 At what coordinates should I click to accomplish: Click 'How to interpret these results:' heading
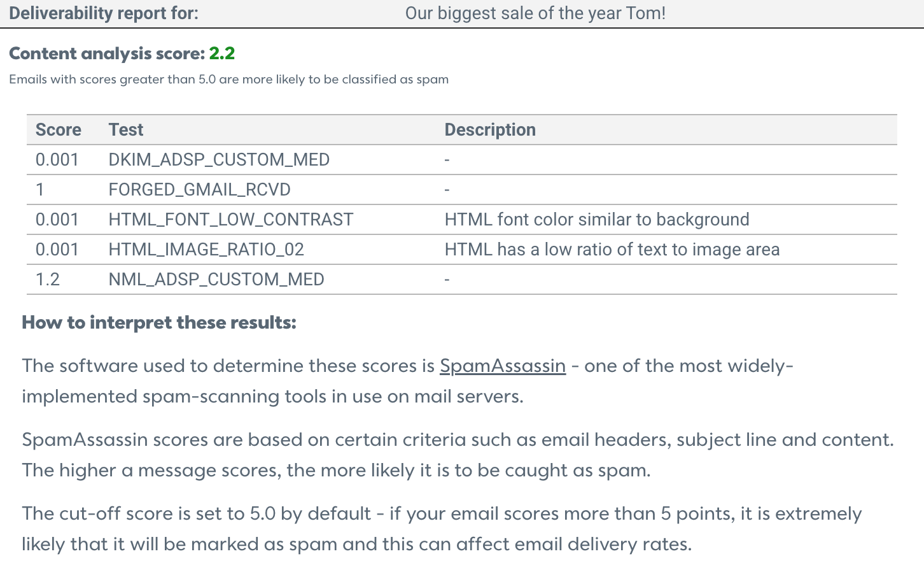(159, 323)
